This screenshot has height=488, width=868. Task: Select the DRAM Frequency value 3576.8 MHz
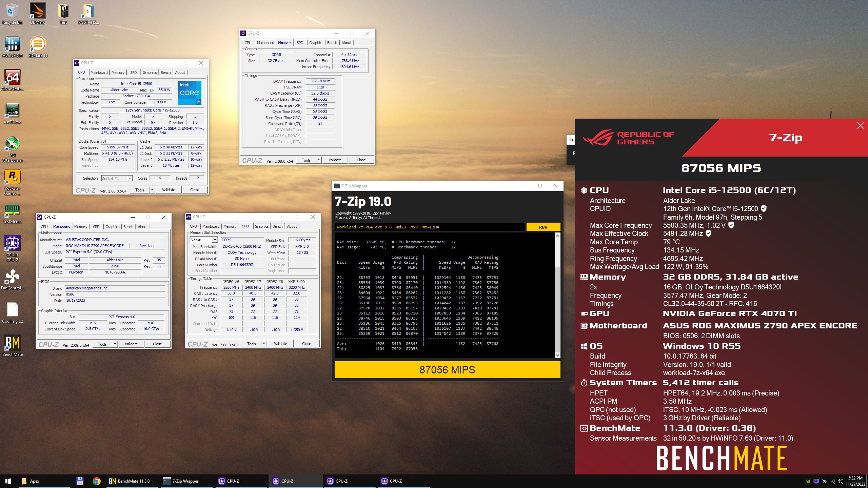pyautogui.click(x=320, y=81)
